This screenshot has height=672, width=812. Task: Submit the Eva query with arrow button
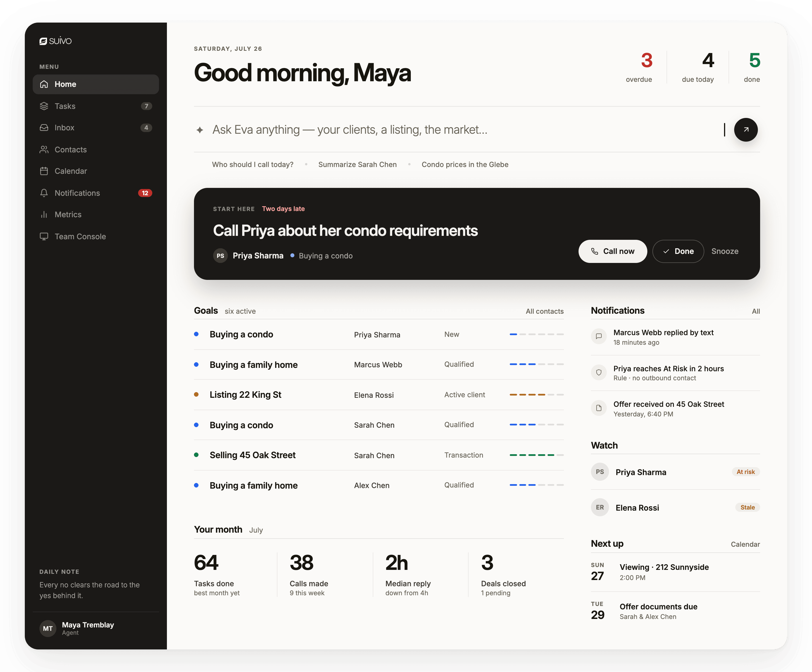tap(745, 129)
